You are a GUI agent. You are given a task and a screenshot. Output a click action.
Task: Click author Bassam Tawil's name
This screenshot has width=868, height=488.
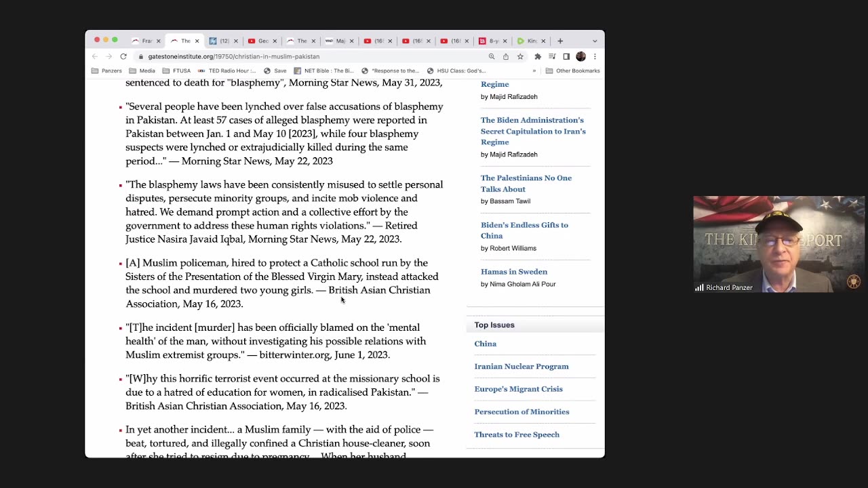tap(510, 201)
